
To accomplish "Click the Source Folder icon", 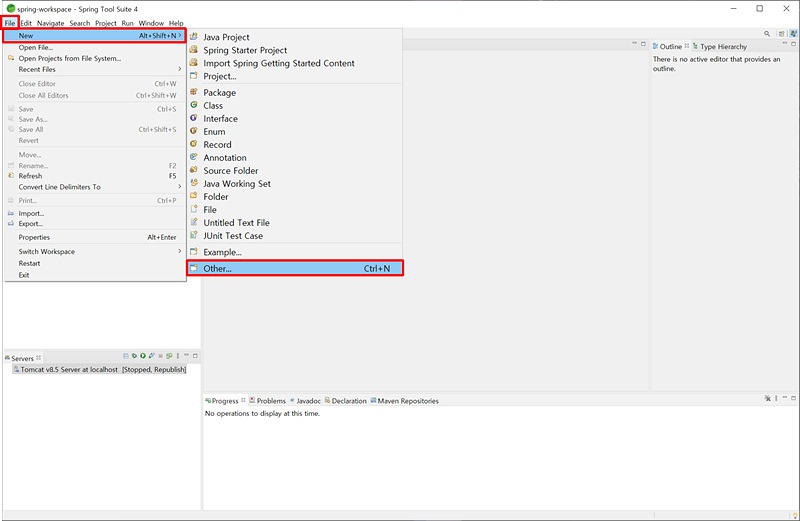I will point(194,170).
